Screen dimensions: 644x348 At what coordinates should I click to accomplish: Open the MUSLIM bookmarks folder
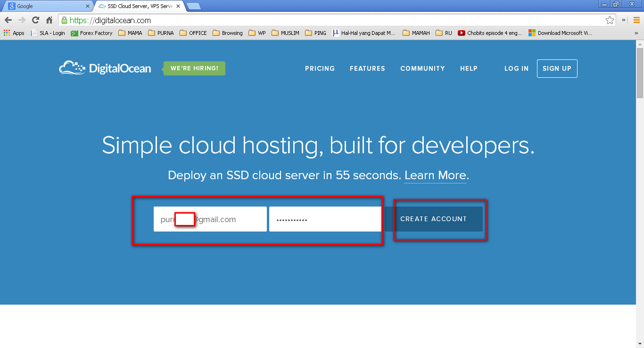tap(285, 33)
